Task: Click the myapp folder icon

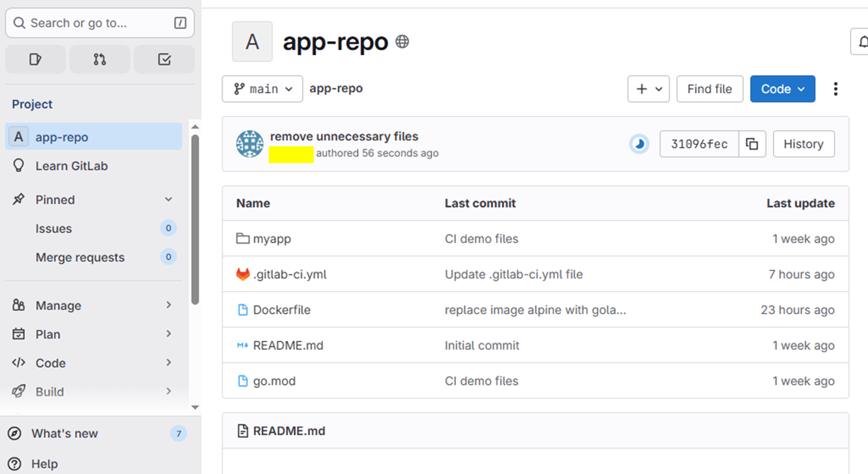Action: pos(243,238)
